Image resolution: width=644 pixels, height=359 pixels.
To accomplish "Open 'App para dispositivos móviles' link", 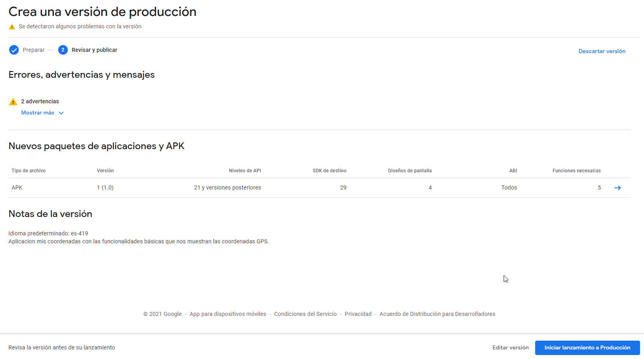I will pos(228,314).
